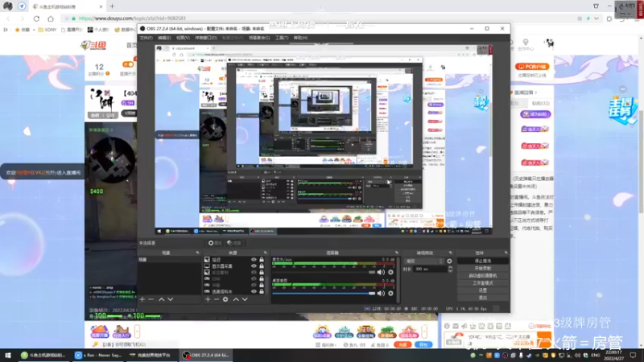Click the 开始录制 button in OBS controls

pyautogui.click(x=482, y=269)
